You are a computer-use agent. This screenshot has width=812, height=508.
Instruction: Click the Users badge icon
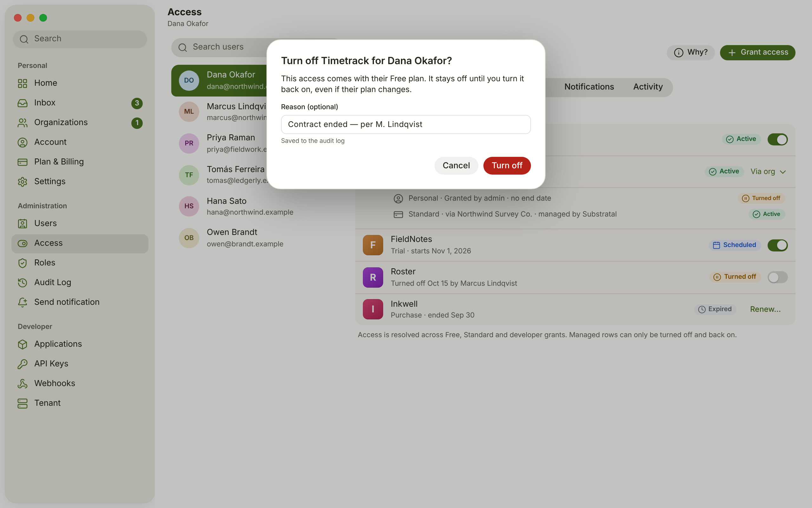pyautogui.click(x=23, y=224)
